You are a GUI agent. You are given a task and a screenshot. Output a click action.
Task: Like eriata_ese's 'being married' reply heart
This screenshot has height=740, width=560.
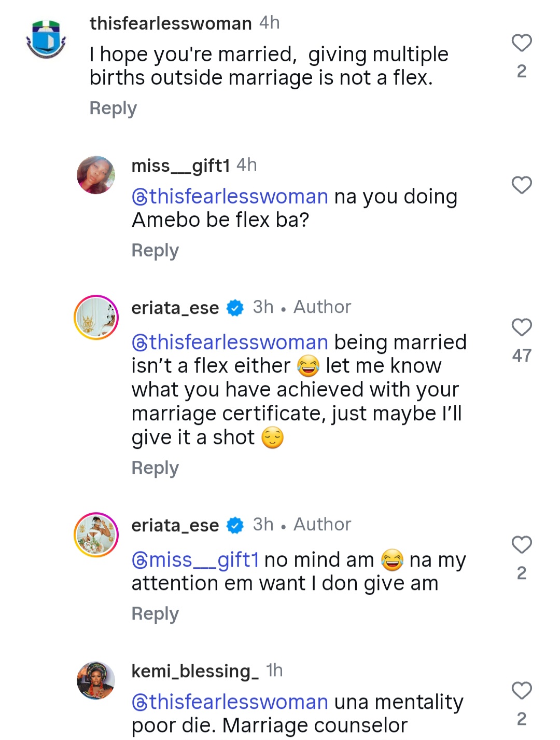pos(522,327)
